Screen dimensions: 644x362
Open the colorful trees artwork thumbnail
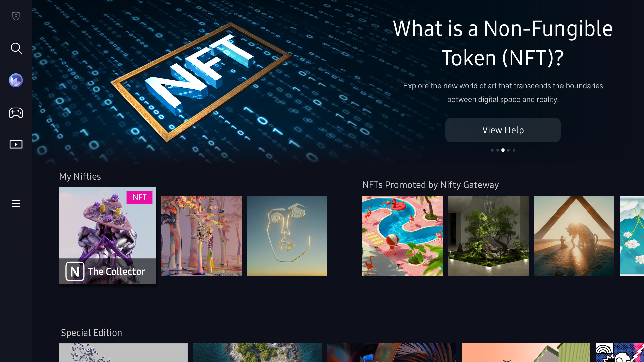click(x=201, y=236)
